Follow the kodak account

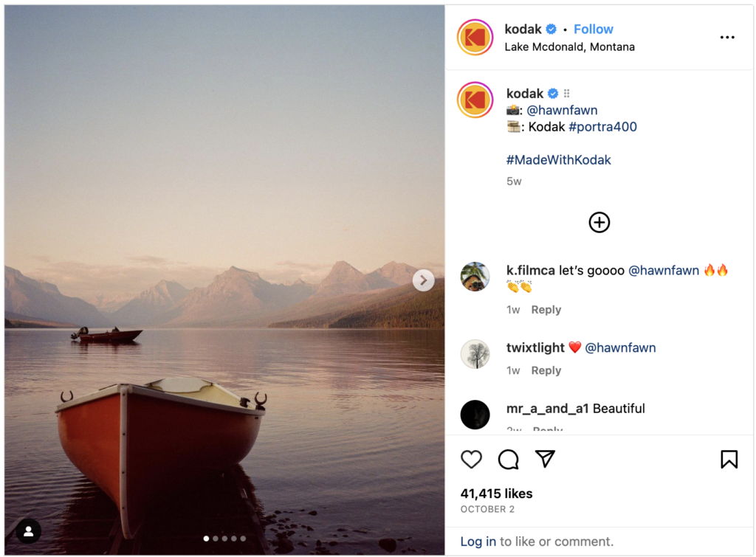pos(593,30)
